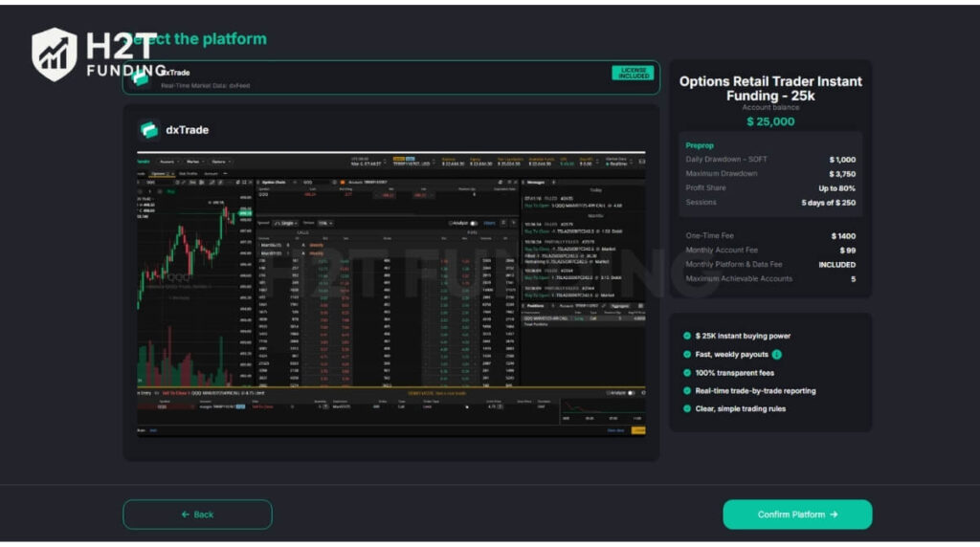Click the License Included badge
Viewport: 980px width, 547px height.
click(x=633, y=73)
